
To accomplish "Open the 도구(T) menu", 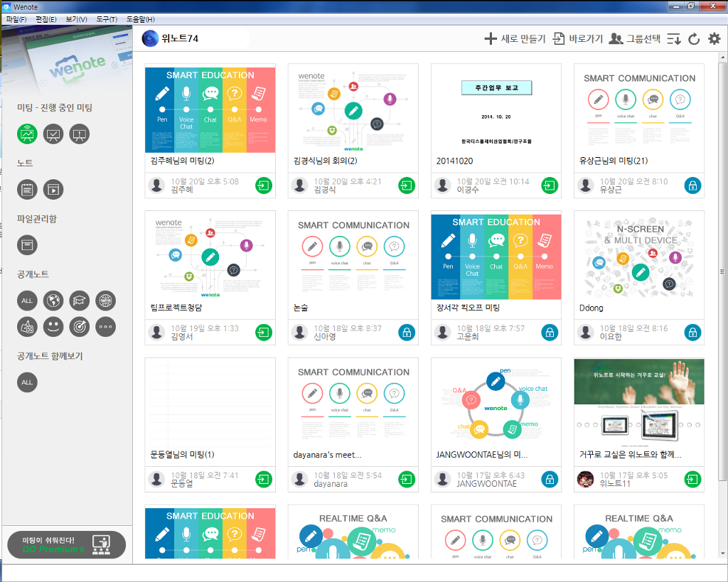I will [x=107, y=19].
